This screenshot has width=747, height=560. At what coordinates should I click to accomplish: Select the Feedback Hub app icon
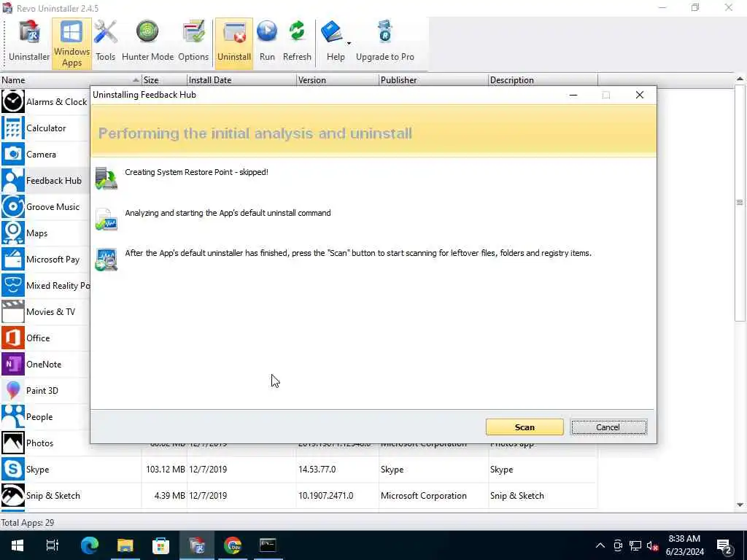[x=13, y=180]
